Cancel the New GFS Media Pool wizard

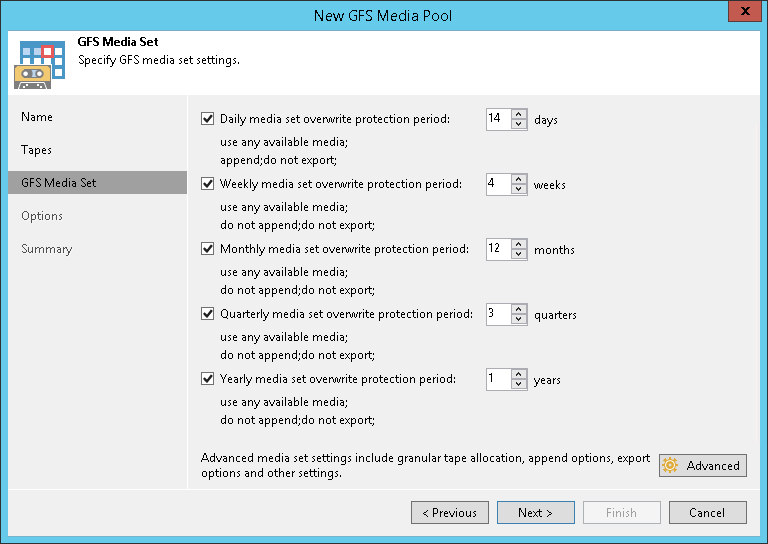coord(707,513)
